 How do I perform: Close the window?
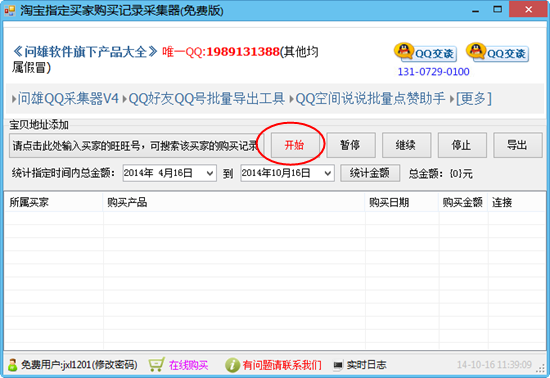(529, 9)
